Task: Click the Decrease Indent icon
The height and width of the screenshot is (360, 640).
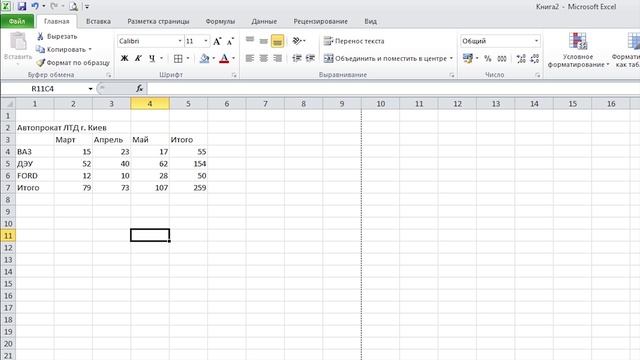Action: 297,58
